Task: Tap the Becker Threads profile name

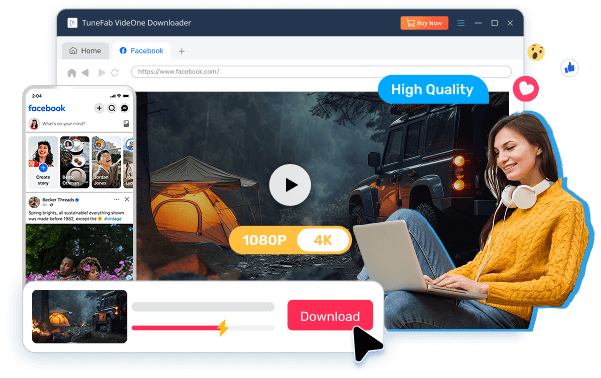Action: click(x=58, y=200)
